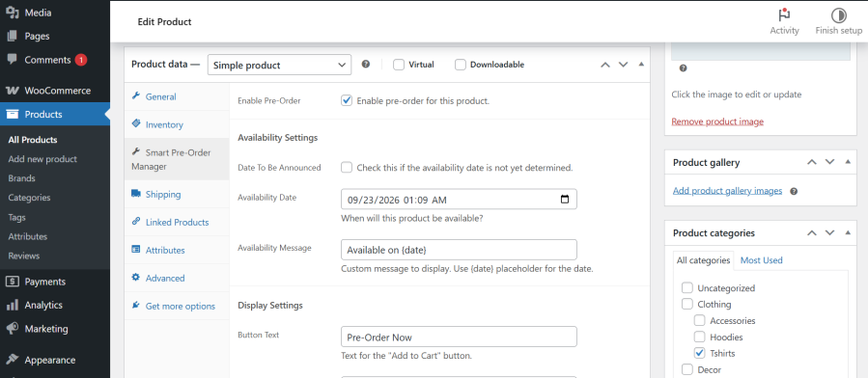
Task: Open the Simple product type dropdown
Action: pyautogui.click(x=280, y=65)
